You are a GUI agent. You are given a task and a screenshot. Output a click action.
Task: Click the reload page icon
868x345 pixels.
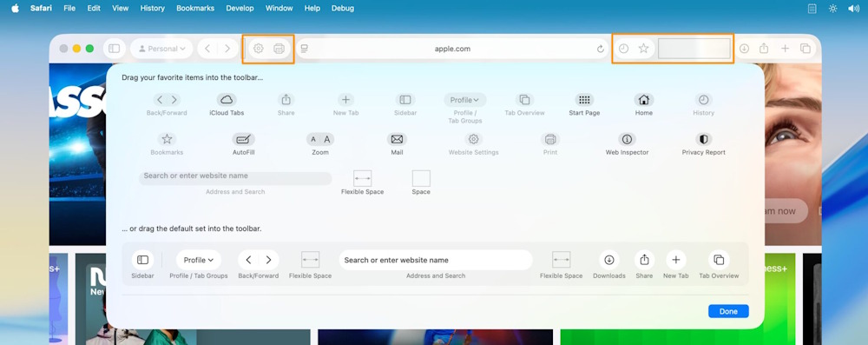600,49
